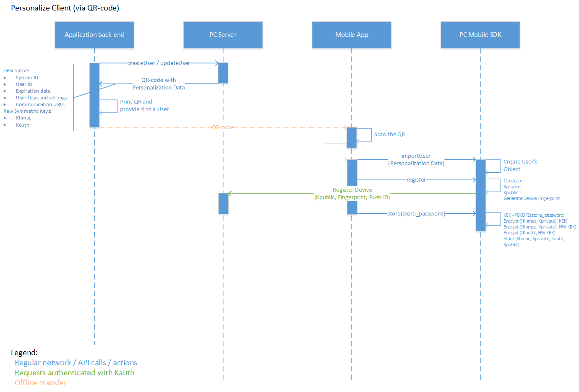Click 'User flags and settings' item

point(42,98)
